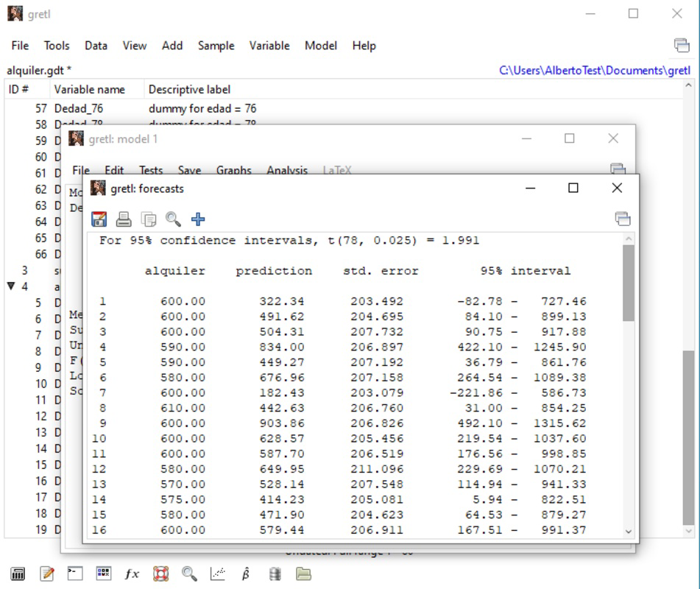Click forecasts scrollbar down arrow
This screenshot has height=589, width=700.
tap(629, 532)
